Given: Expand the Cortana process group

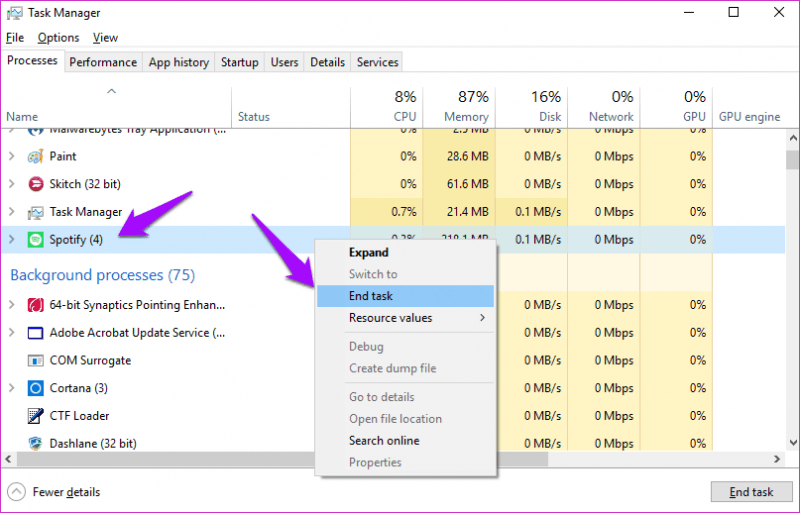Looking at the screenshot, I should [x=12, y=388].
